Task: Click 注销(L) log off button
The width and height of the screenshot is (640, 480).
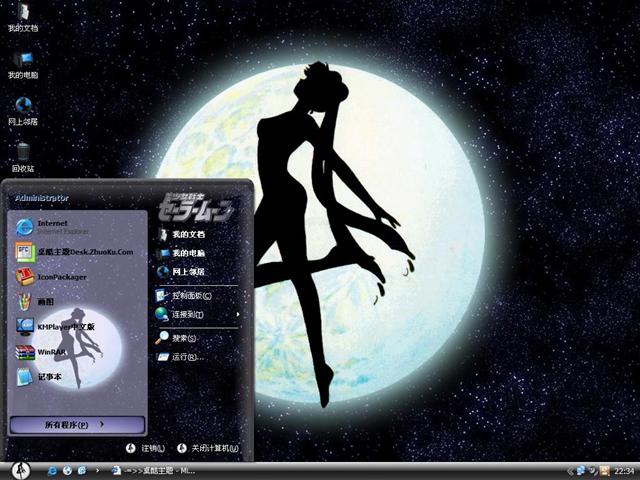Action: 145,448
